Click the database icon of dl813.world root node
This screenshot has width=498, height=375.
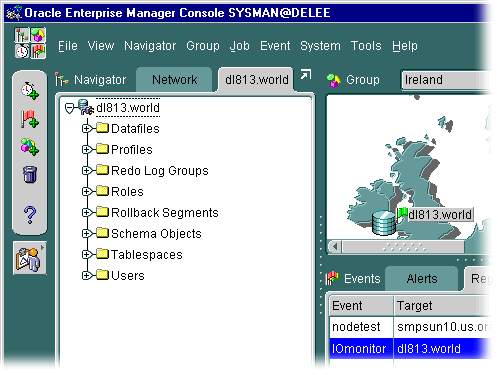point(85,107)
